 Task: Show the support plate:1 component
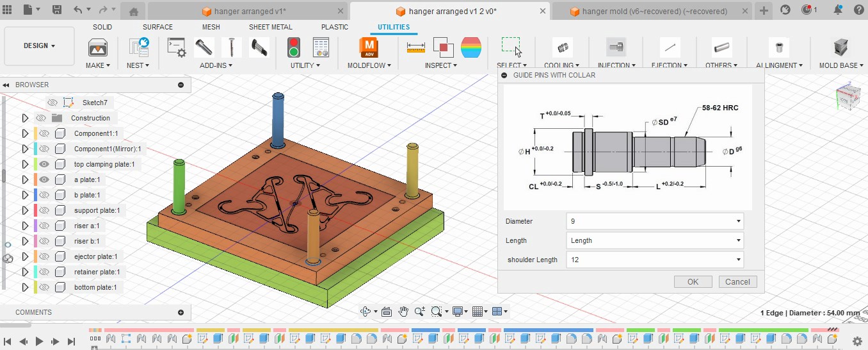[x=44, y=210]
